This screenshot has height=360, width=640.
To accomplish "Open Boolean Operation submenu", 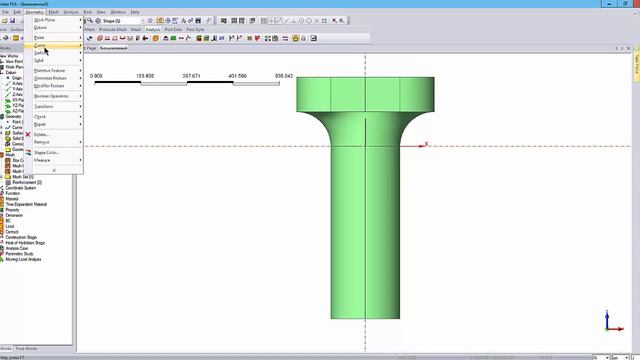I will coord(54,96).
